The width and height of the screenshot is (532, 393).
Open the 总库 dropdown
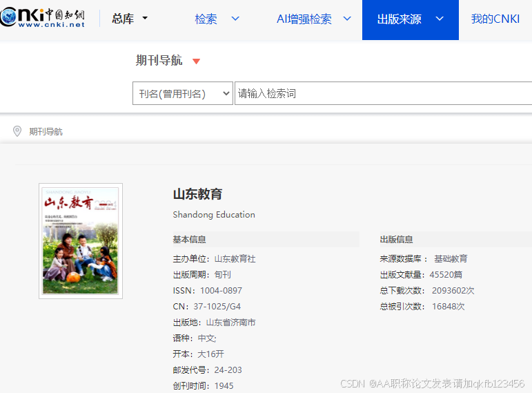click(145, 18)
